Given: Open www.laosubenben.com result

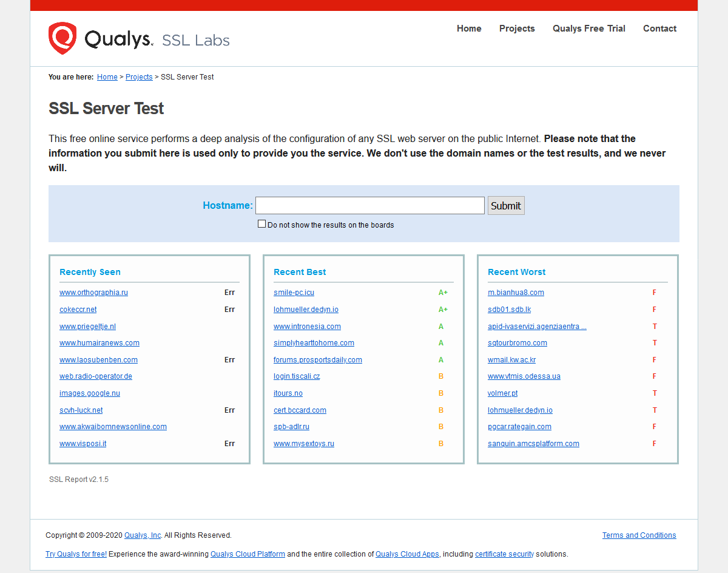Looking at the screenshot, I should (x=98, y=360).
